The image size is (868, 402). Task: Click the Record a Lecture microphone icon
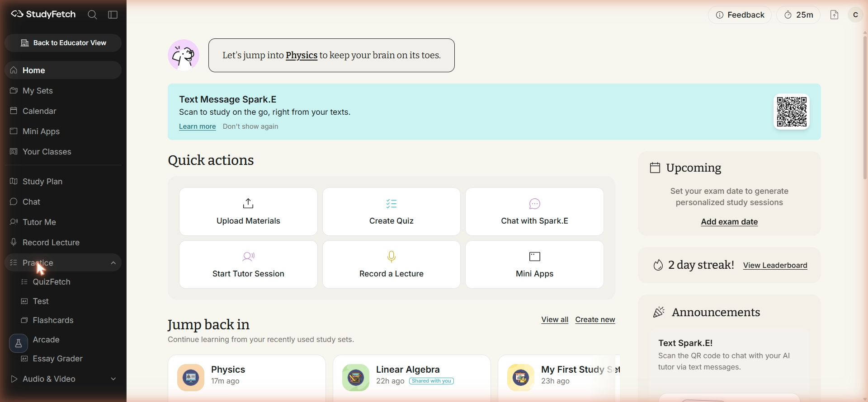pos(392,257)
